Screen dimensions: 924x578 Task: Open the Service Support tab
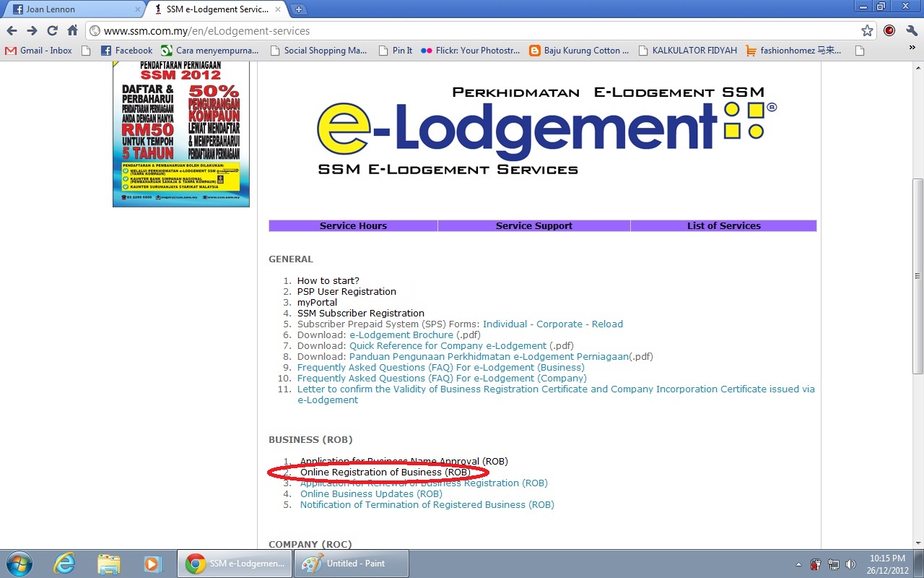[x=534, y=225]
